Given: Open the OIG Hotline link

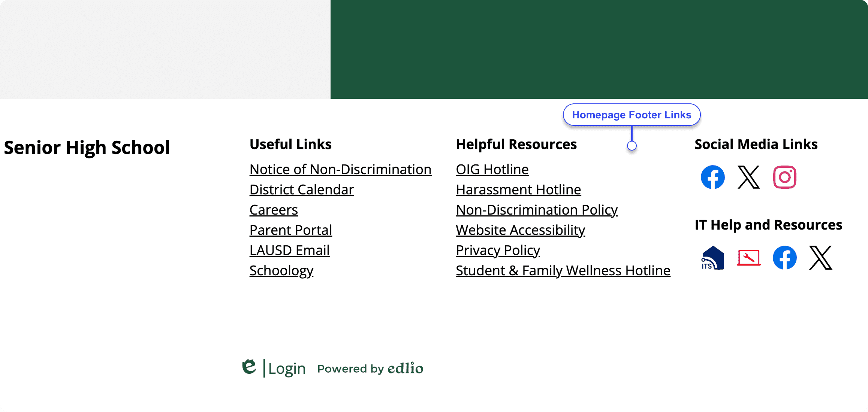Looking at the screenshot, I should (x=492, y=169).
